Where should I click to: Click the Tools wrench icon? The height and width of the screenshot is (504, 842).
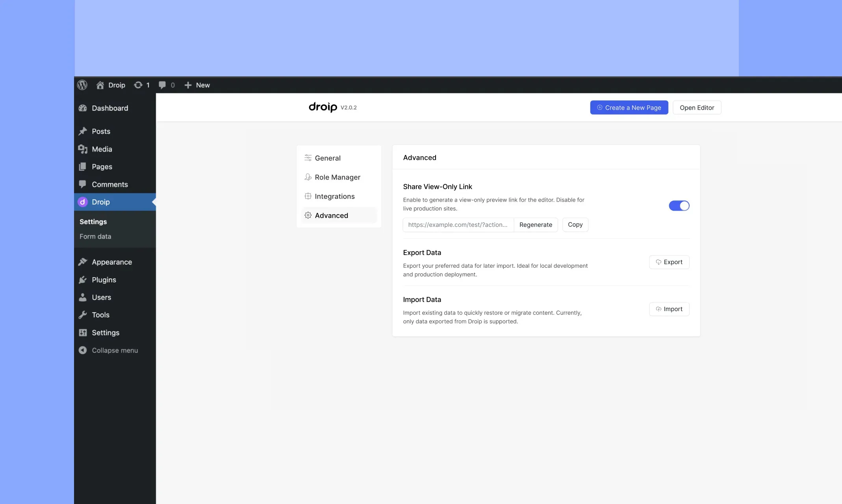pyautogui.click(x=83, y=315)
